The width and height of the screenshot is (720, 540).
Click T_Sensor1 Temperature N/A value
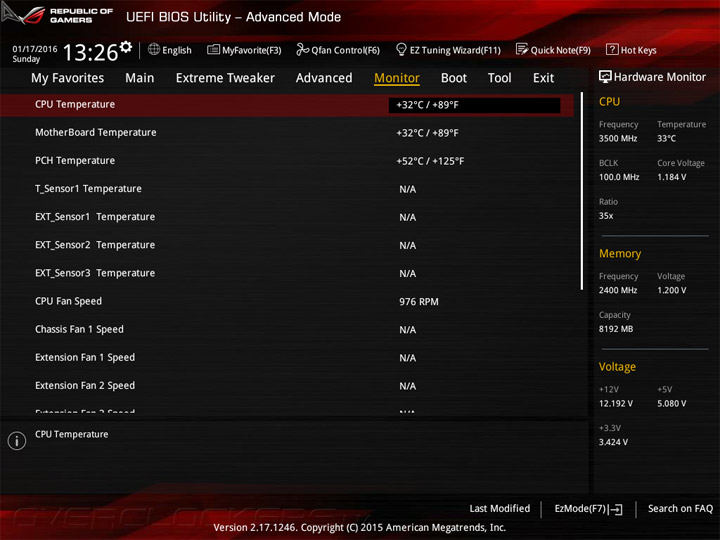coord(408,189)
